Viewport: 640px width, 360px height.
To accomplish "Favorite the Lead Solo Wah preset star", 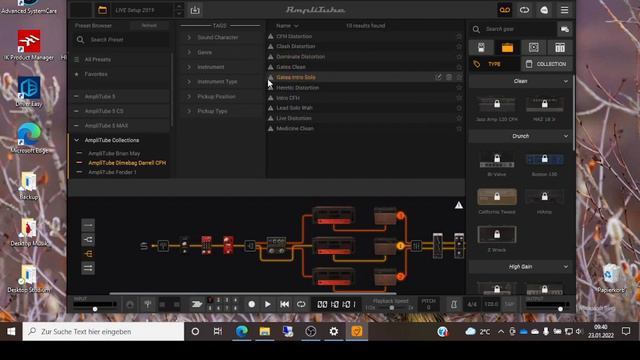I will [459, 108].
